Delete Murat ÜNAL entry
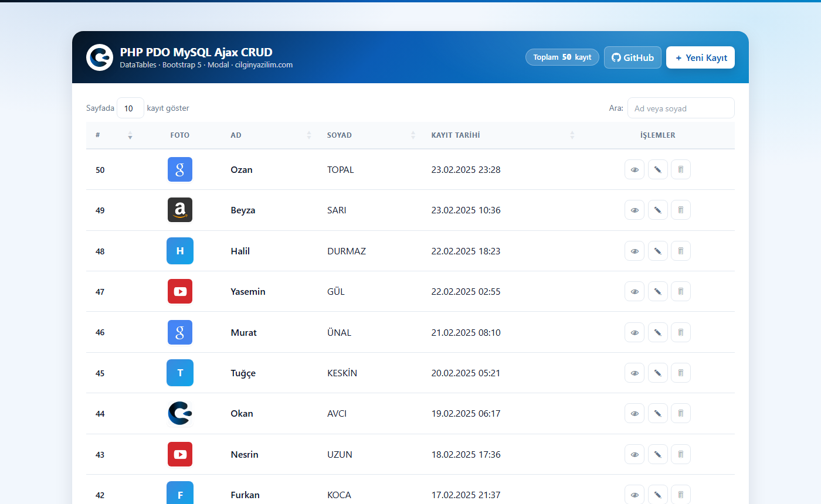 [681, 332]
